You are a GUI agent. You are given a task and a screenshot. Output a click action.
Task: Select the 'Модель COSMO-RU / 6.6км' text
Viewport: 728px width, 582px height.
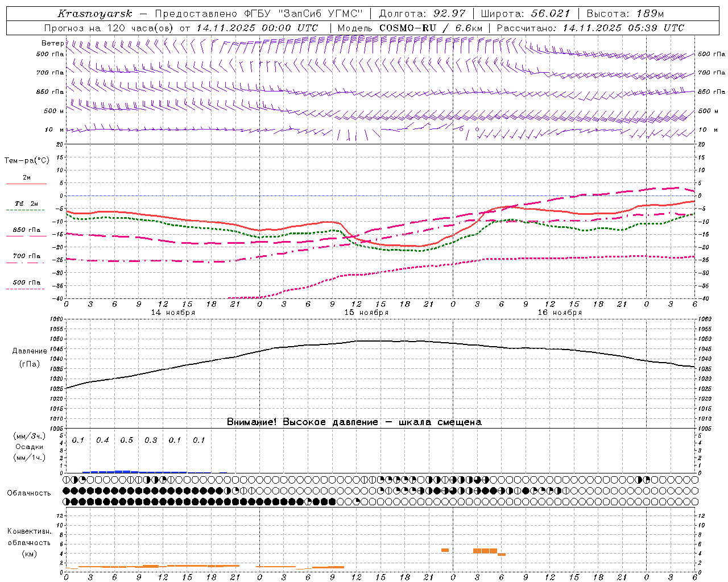pyautogui.click(x=410, y=28)
